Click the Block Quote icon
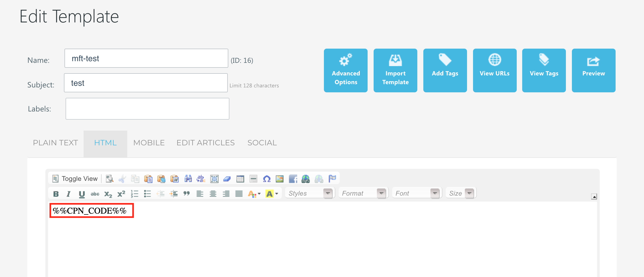The height and width of the screenshot is (277, 644). point(187,194)
